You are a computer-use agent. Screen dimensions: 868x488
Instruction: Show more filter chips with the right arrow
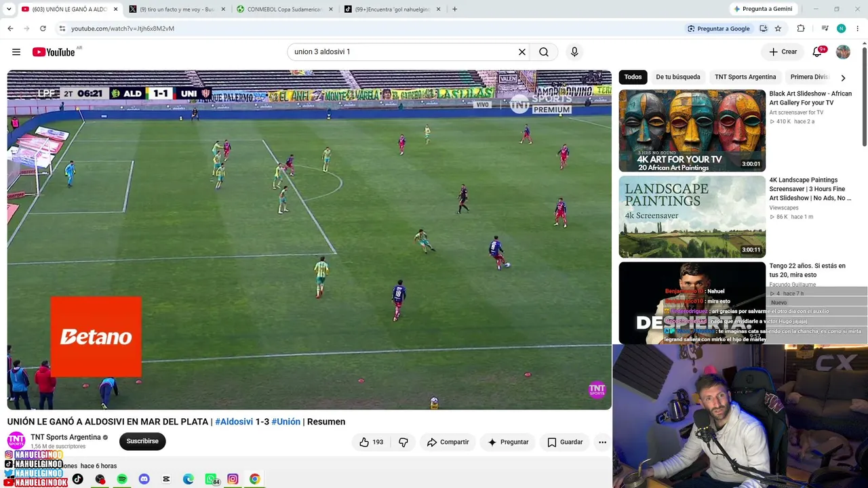point(843,77)
